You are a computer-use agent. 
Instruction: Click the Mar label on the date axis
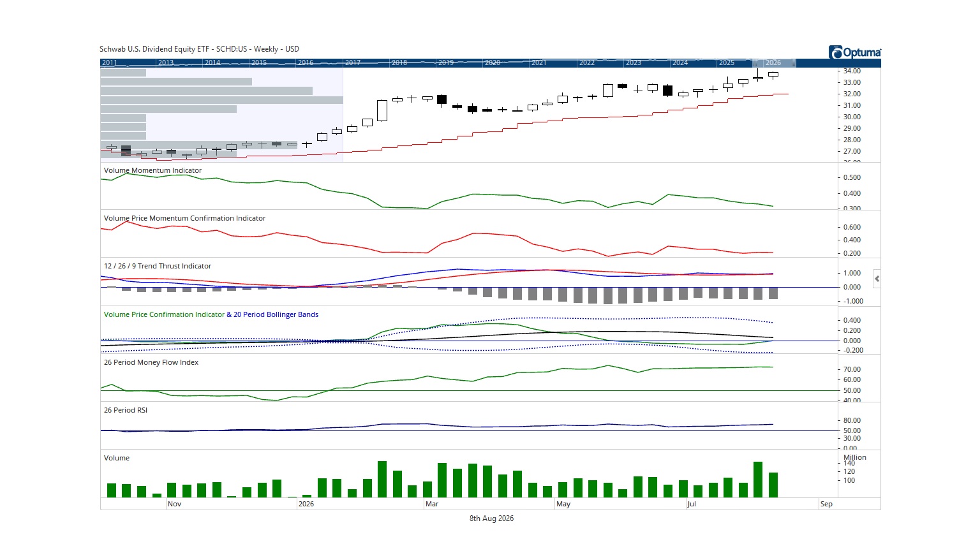coord(432,504)
